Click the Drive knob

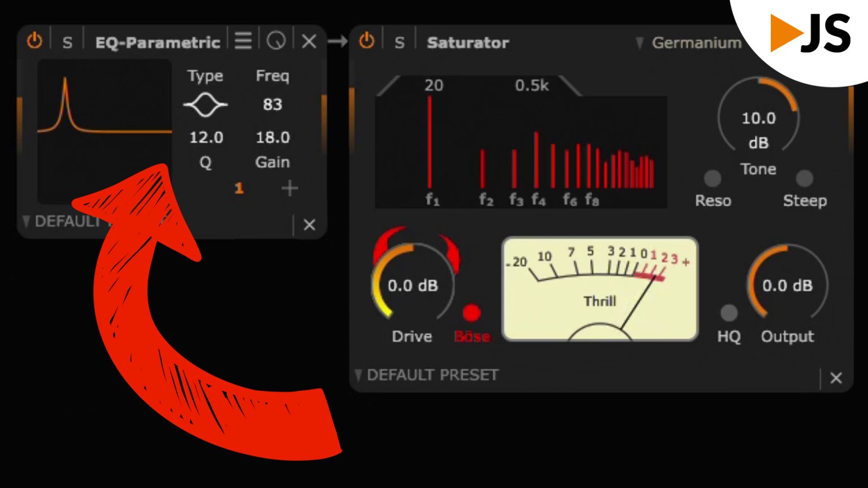[413, 286]
